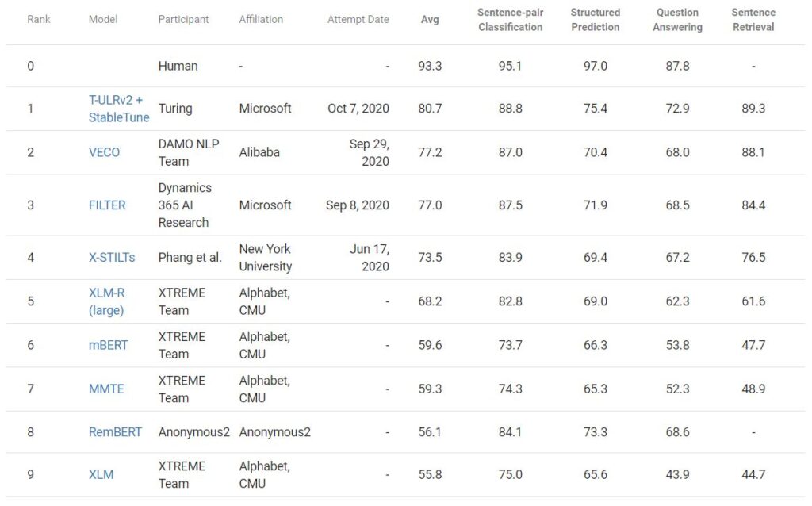
Task: Click the Rank column header
Action: coord(39,19)
